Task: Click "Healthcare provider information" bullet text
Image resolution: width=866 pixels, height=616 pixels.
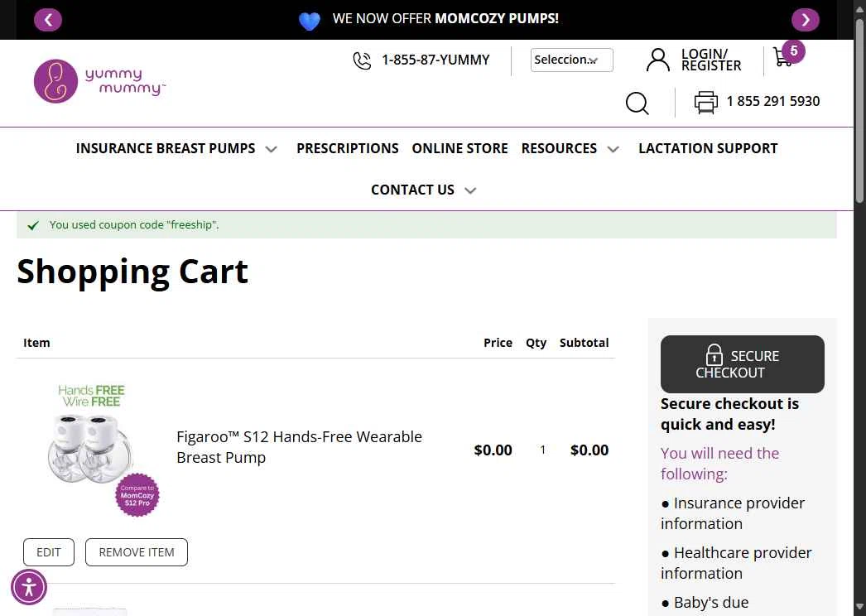Action: click(x=736, y=563)
